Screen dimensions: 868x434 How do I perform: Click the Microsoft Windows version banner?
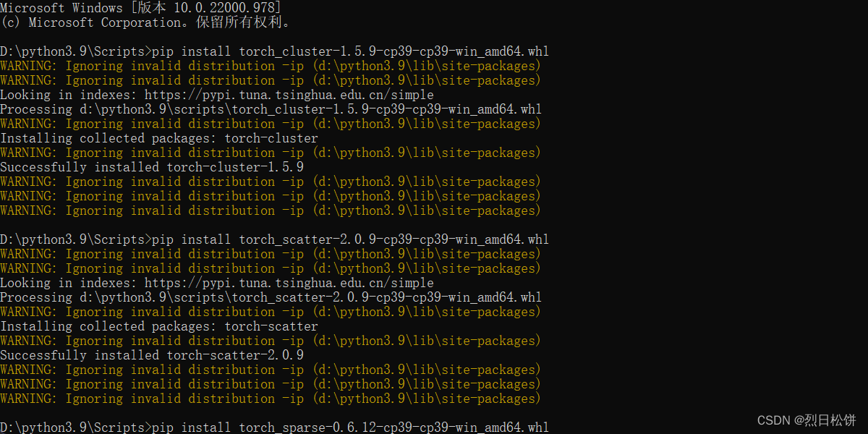click(141, 8)
